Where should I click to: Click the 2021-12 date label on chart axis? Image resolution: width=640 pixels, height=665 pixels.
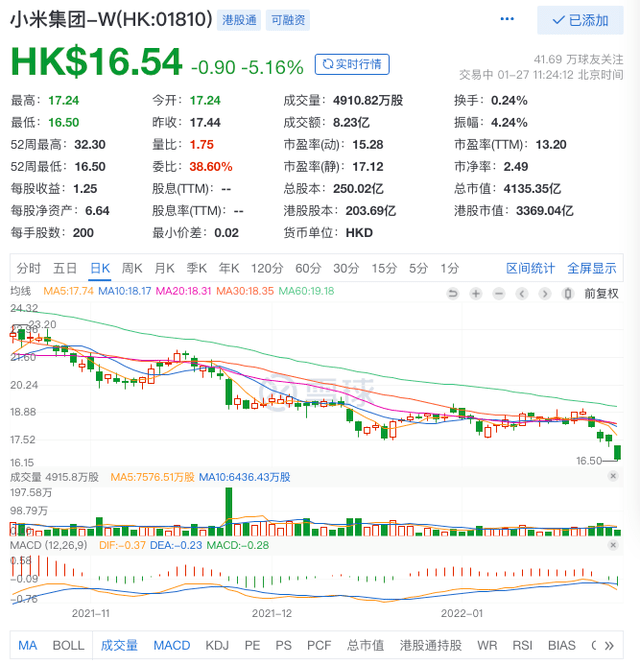point(272,613)
